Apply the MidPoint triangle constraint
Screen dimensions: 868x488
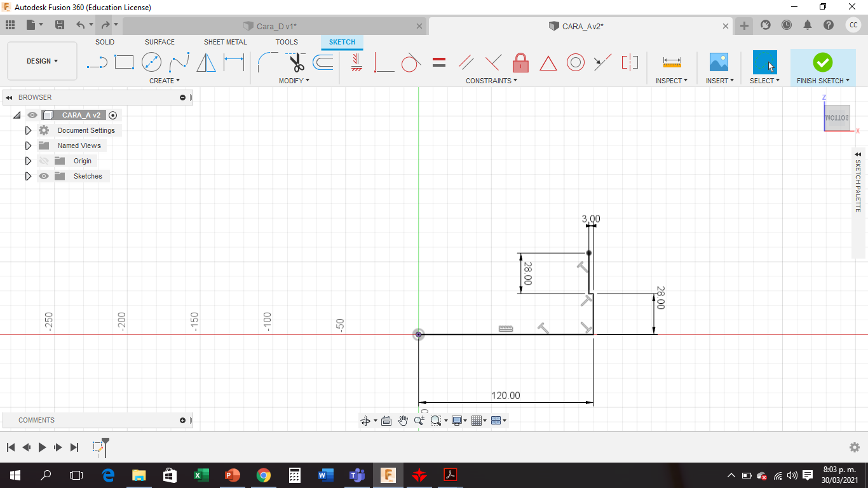click(x=548, y=63)
